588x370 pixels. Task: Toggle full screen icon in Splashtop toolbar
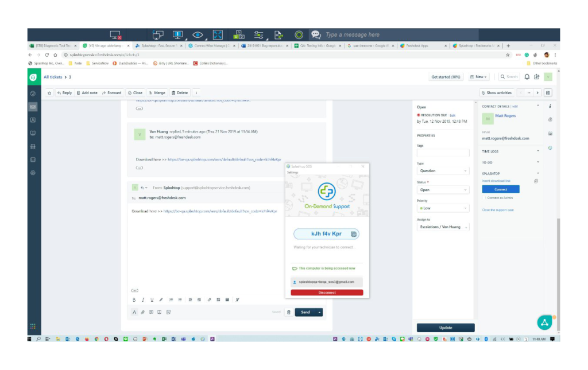click(x=218, y=35)
